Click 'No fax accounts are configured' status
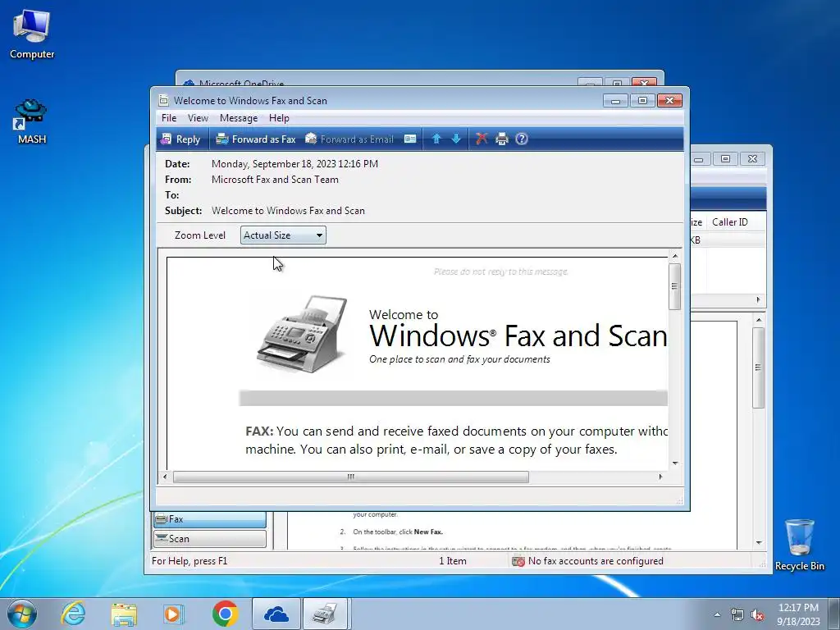 pyautogui.click(x=596, y=561)
